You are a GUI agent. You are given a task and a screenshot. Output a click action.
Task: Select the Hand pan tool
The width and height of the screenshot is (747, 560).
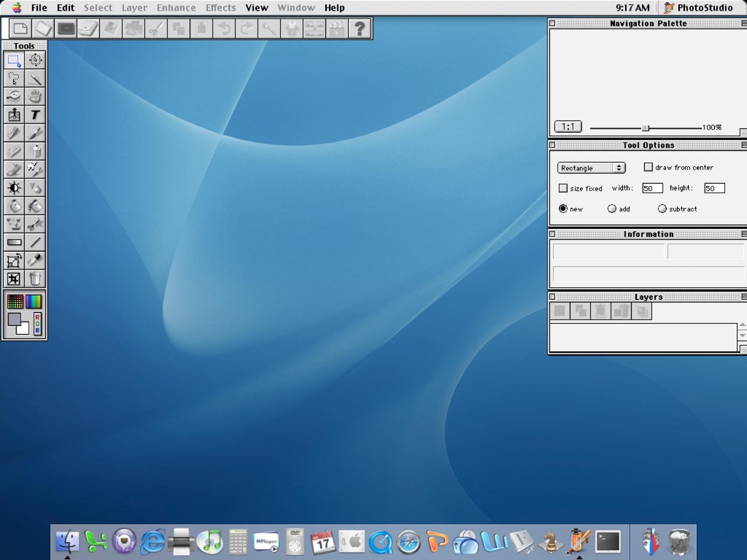[35, 97]
